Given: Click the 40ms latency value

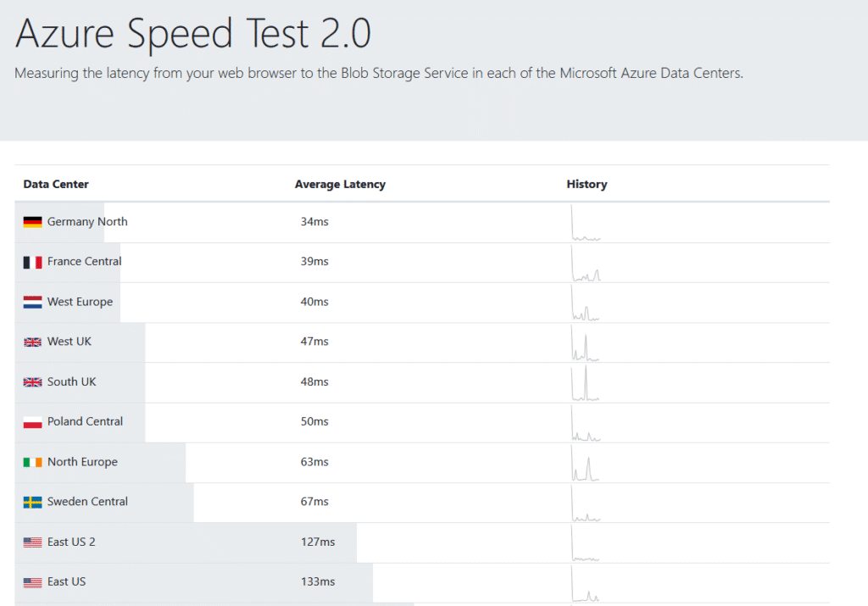Looking at the screenshot, I should (x=314, y=302).
